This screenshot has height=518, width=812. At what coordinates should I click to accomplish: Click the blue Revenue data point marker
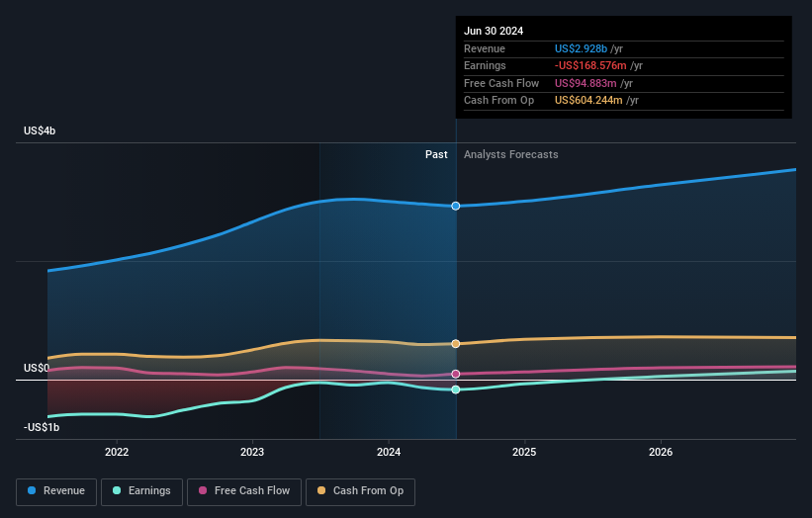pos(456,206)
